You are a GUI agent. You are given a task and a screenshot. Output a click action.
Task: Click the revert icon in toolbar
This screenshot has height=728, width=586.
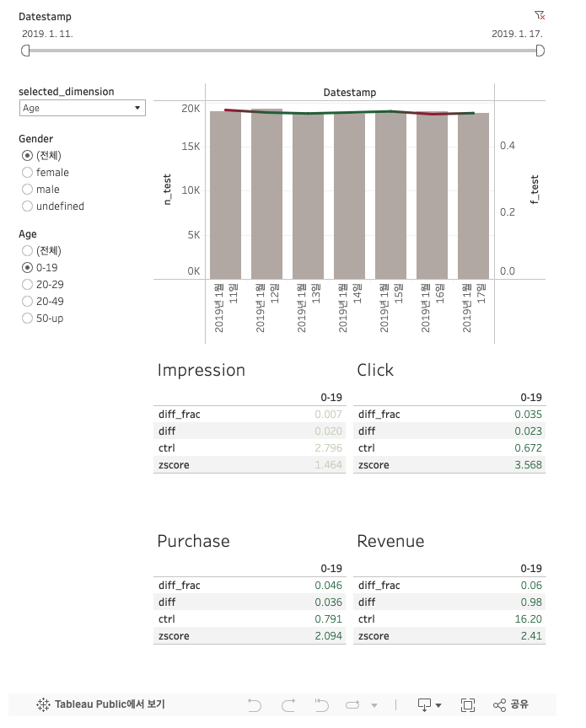(321, 705)
